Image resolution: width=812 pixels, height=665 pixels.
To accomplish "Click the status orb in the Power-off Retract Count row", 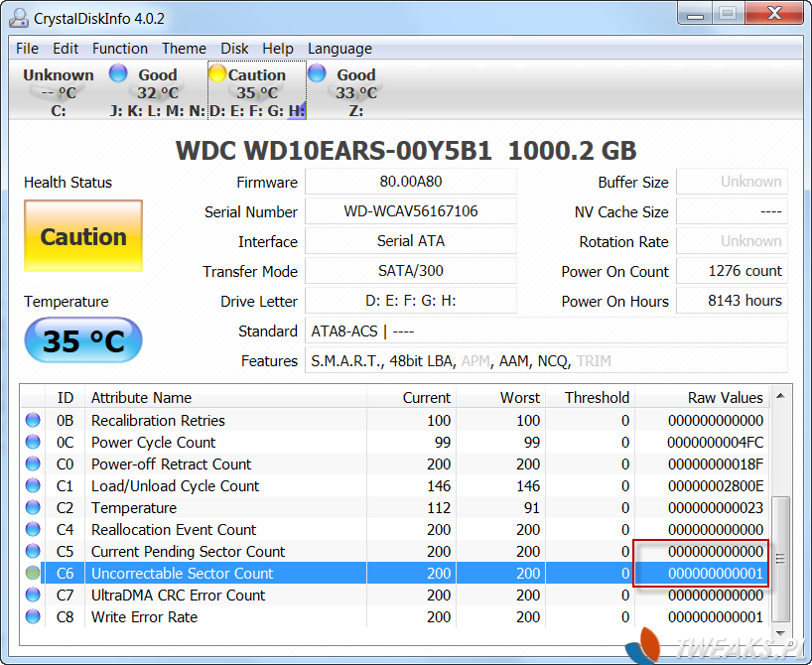I will pyautogui.click(x=33, y=464).
